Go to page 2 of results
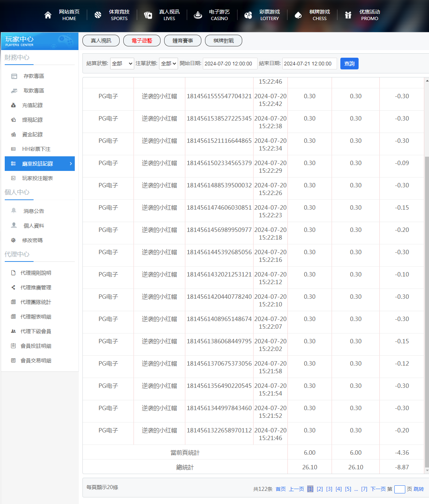The image size is (429, 504). point(320,489)
